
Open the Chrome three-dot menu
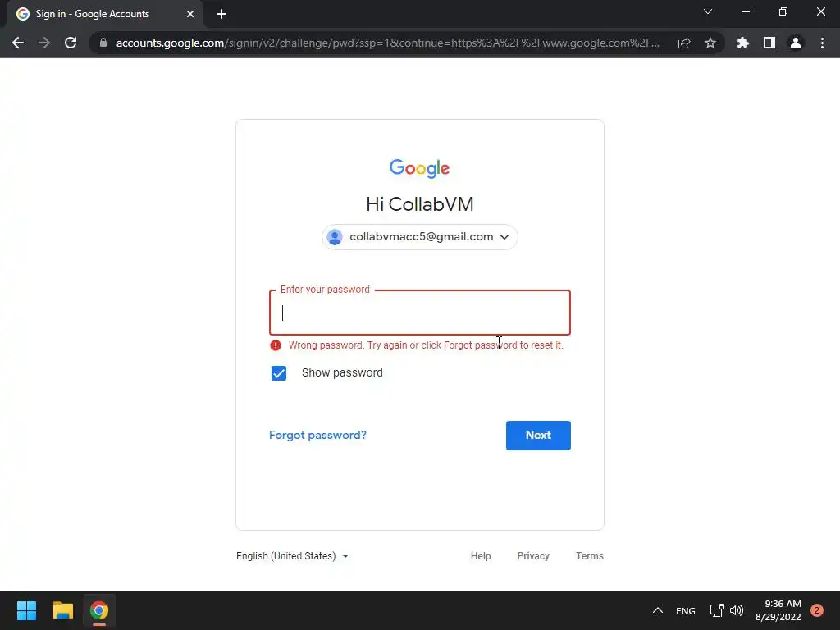coord(822,43)
